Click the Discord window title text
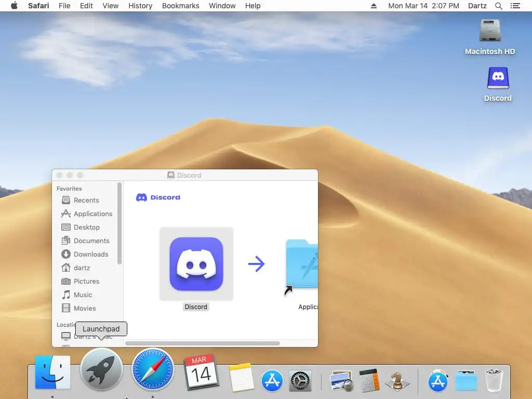The height and width of the screenshot is (399, 532). (x=189, y=175)
